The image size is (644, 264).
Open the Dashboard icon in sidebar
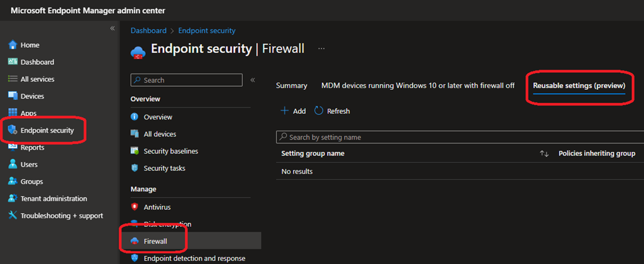pyautogui.click(x=13, y=62)
